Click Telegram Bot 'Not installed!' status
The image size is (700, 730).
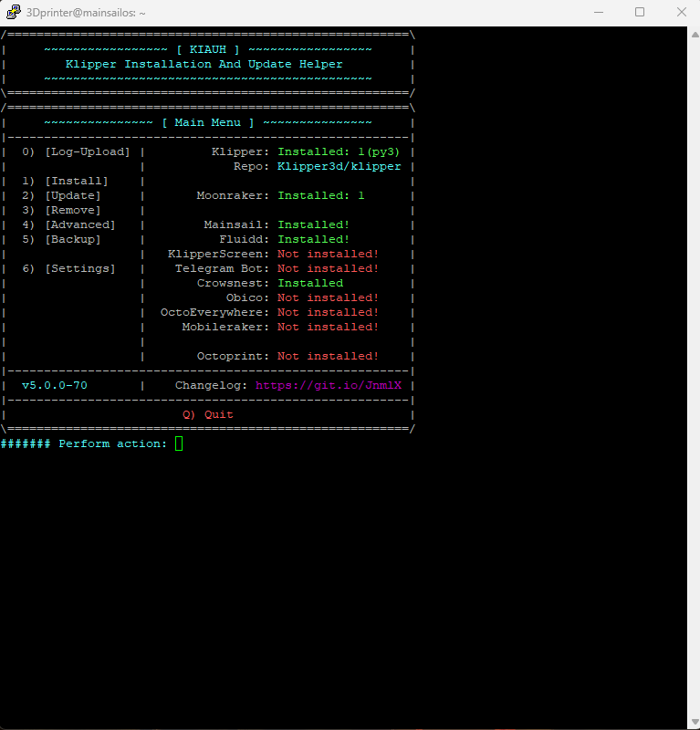329,268
